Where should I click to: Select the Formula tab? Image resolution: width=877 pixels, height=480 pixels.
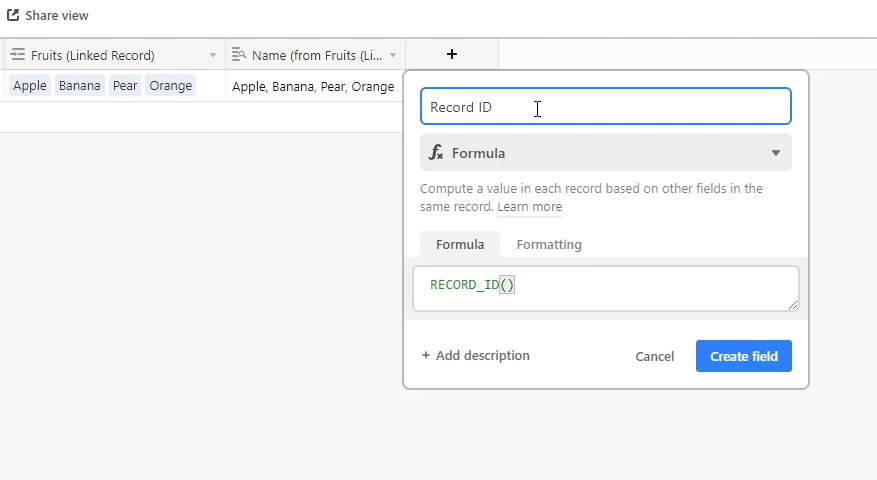click(460, 244)
